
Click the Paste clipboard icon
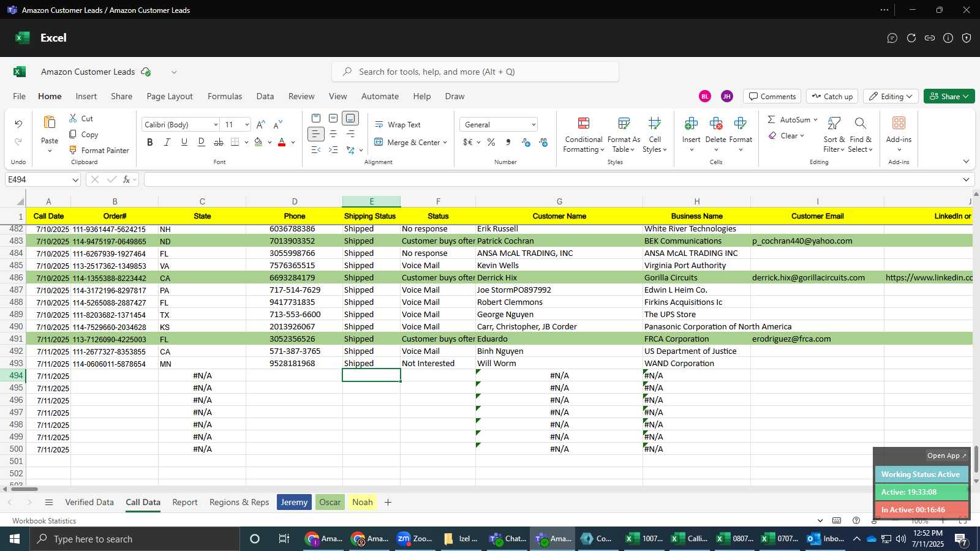pyautogui.click(x=50, y=122)
